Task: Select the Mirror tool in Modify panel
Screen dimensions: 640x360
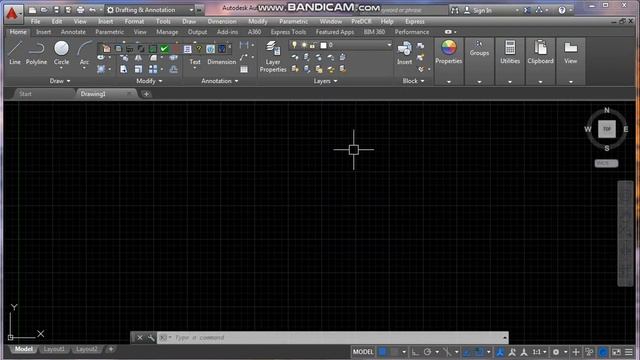Action: point(138,58)
